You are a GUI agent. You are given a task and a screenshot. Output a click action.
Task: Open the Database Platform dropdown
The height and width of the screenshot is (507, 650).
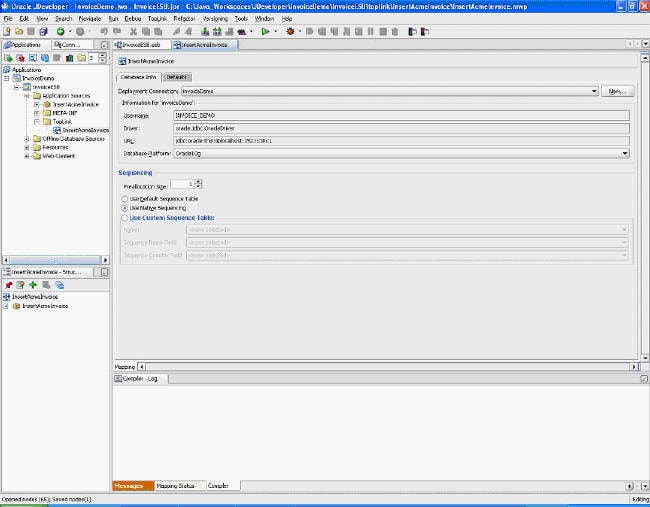(x=625, y=153)
